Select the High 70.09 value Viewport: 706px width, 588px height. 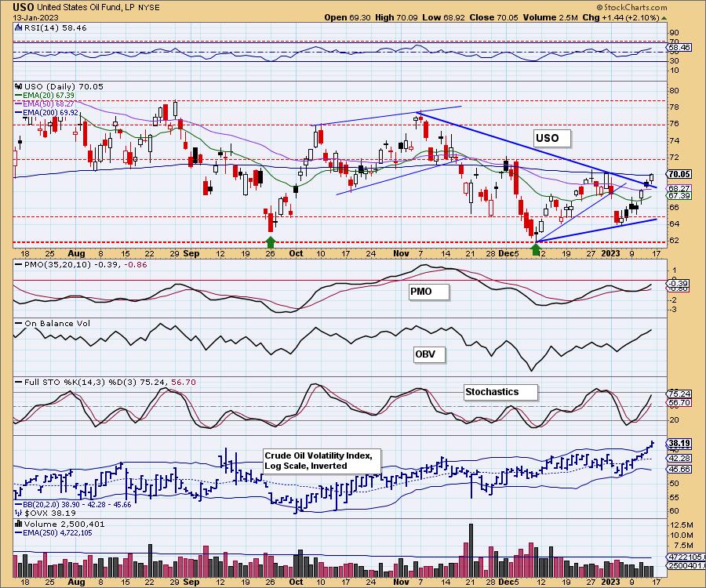tap(396, 17)
